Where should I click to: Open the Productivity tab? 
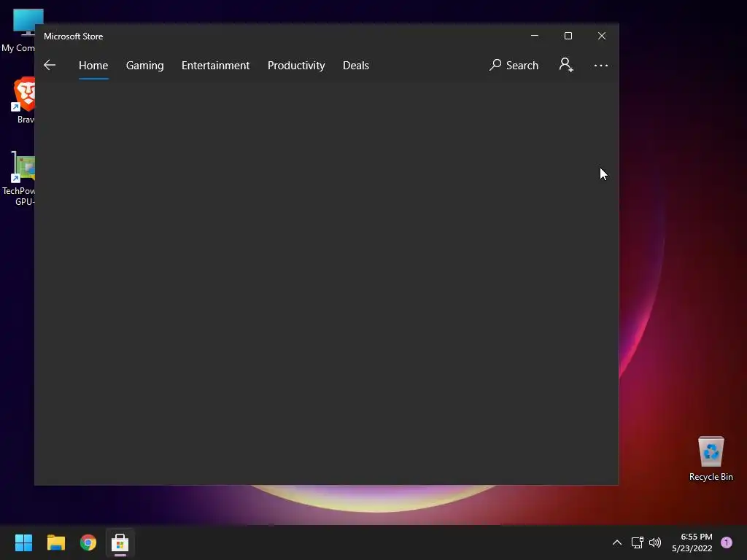(296, 65)
